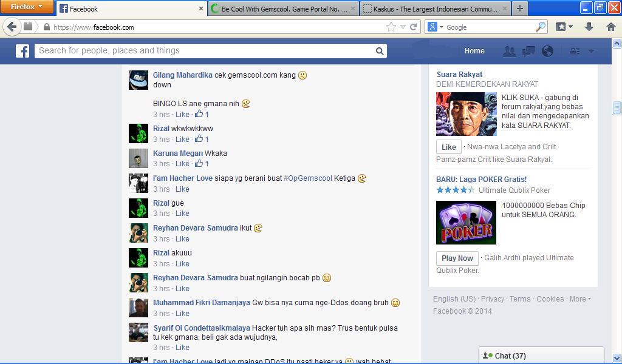
Task: Go to the Firefox Home page icon
Action: (x=611, y=27)
